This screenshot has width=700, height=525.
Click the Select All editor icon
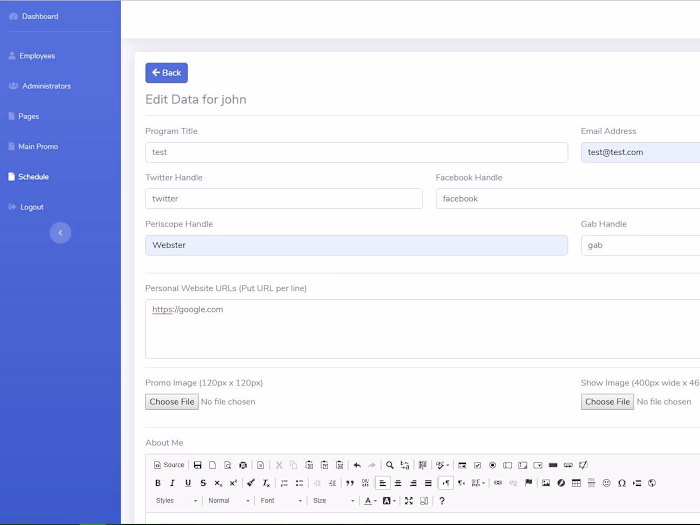[x=422, y=465]
